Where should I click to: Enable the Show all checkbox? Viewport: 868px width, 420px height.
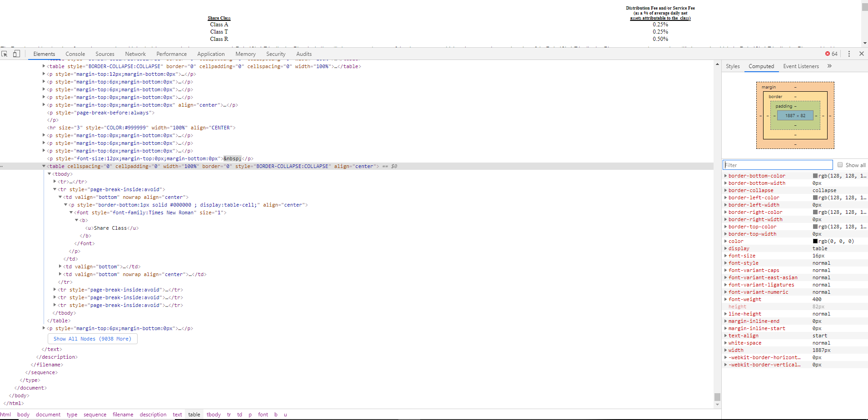(x=840, y=165)
